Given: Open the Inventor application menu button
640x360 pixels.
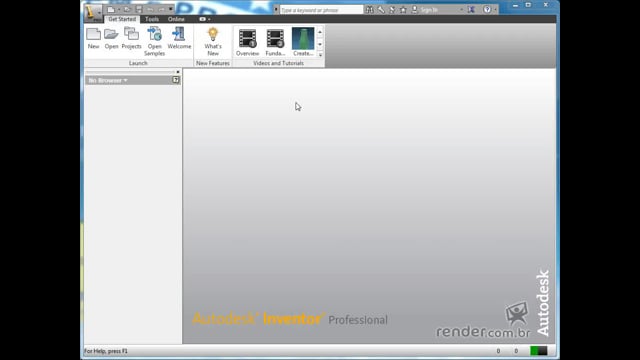Looking at the screenshot, I should point(93,12).
